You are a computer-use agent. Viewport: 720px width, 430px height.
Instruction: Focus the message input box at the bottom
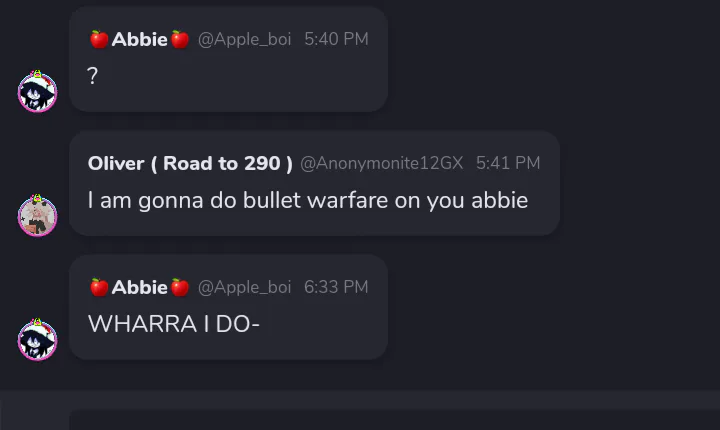(395, 420)
